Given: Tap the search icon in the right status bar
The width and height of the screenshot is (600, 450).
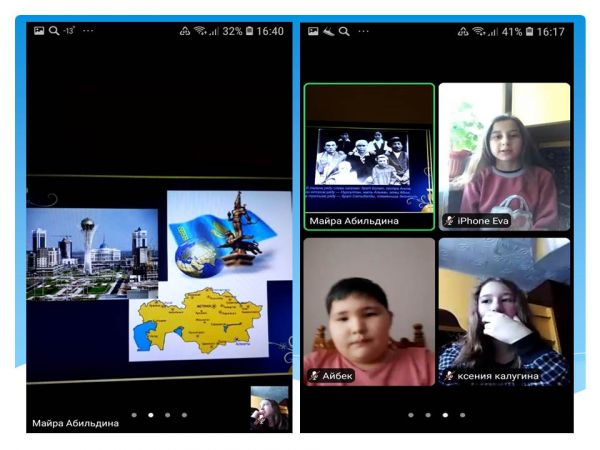Looking at the screenshot, I should tap(344, 31).
